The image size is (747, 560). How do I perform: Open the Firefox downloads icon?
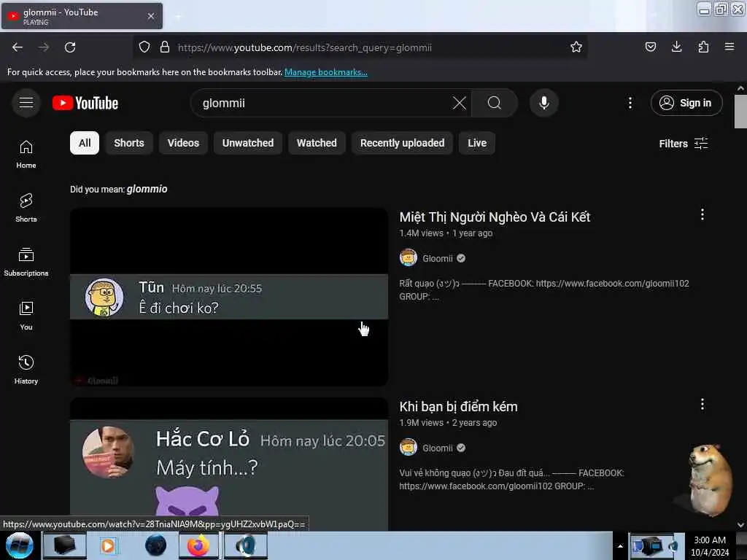676,47
